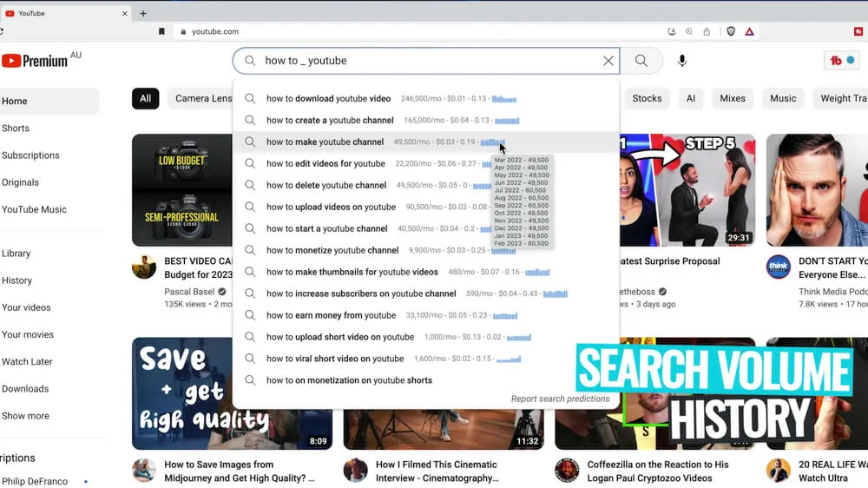This screenshot has width=868, height=488.
Task: Open Subscriptions in the sidebar
Action: pyautogui.click(x=30, y=155)
